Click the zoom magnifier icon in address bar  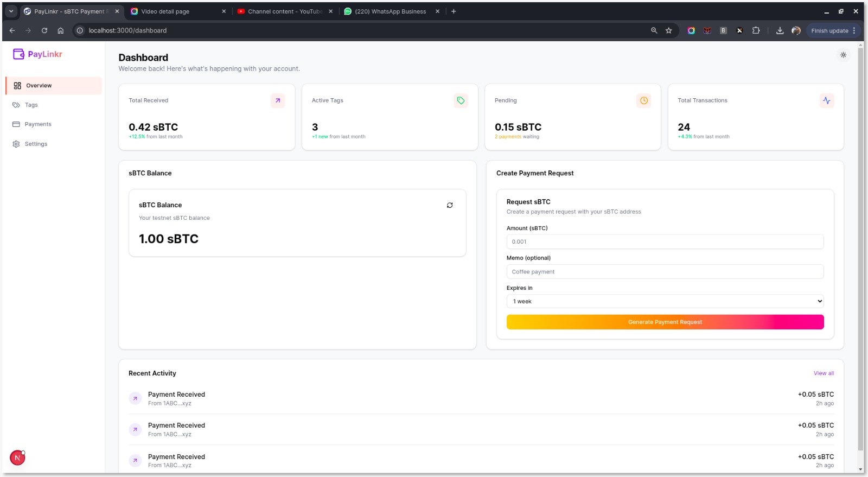(x=654, y=30)
